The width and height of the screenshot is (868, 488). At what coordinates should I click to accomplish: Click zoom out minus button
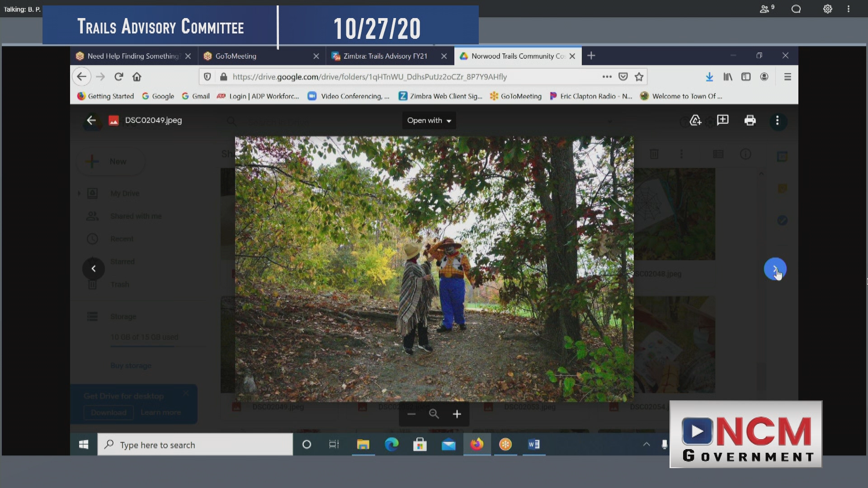point(411,414)
